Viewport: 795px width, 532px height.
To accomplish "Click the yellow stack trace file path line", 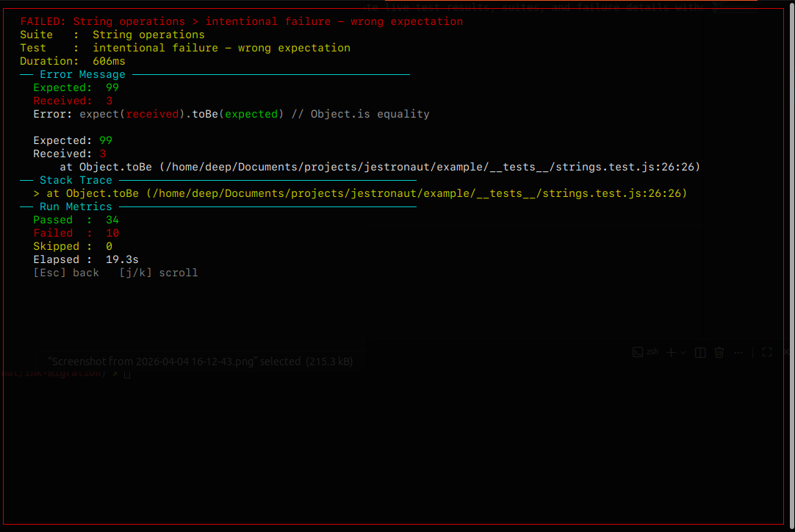I will click(x=360, y=193).
